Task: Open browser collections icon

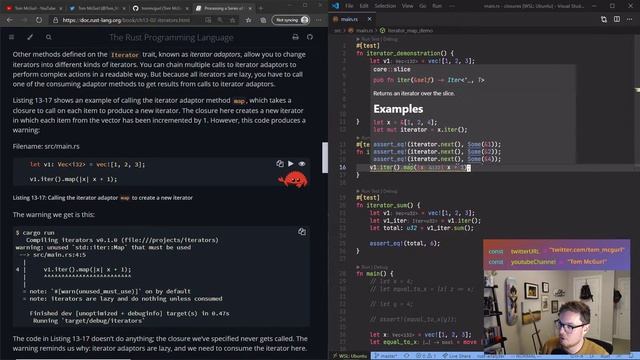Action: 263,20
